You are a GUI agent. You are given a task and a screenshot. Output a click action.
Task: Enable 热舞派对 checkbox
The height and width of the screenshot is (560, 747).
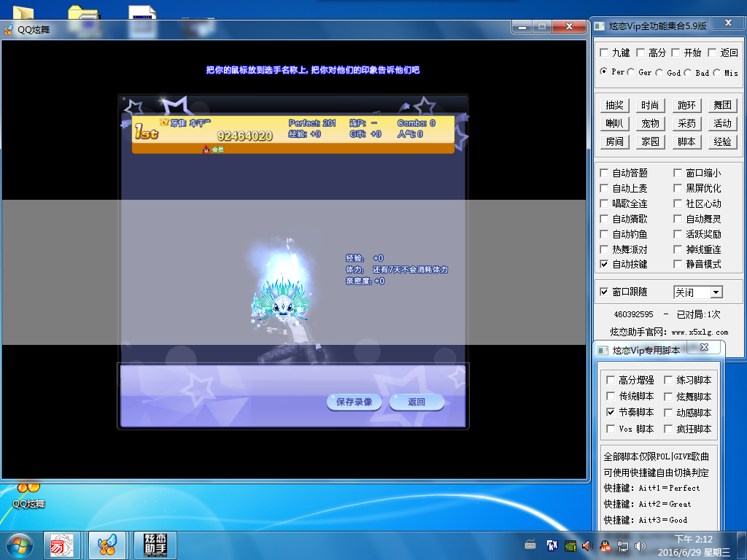pyautogui.click(x=604, y=249)
